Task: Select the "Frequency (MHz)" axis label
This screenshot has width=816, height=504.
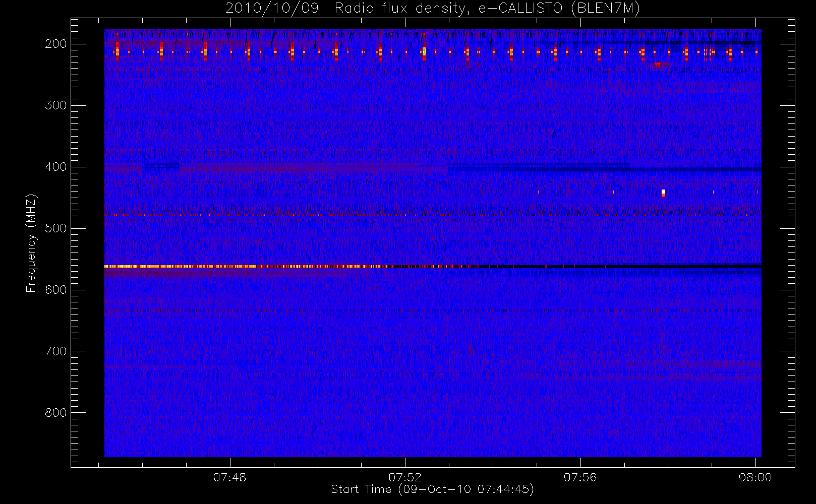Action: [31, 243]
